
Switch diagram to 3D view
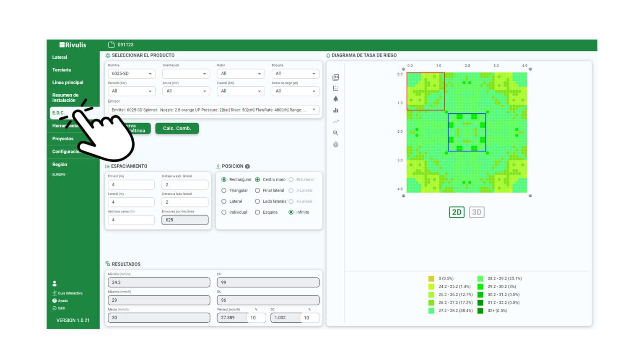[476, 212]
